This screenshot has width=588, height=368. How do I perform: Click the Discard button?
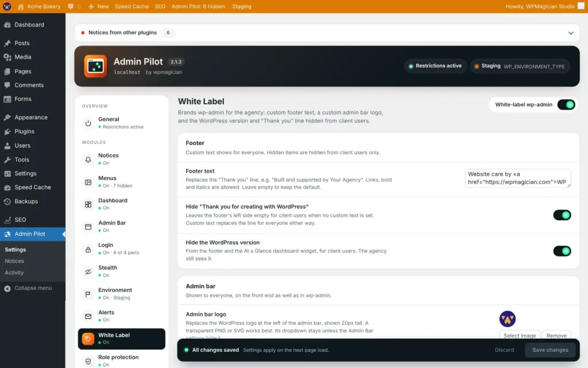(x=504, y=350)
